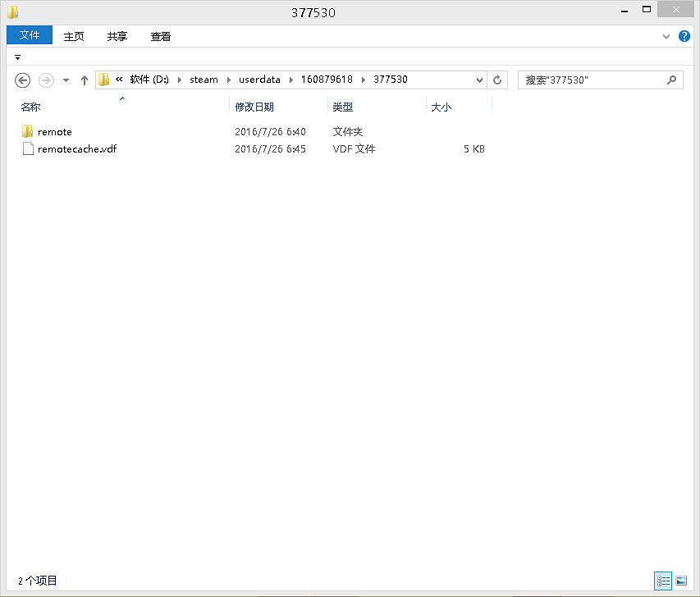Screen dimensions: 700x597
Task: Open the address bar history dropdown
Action: pyautogui.click(x=480, y=80)
